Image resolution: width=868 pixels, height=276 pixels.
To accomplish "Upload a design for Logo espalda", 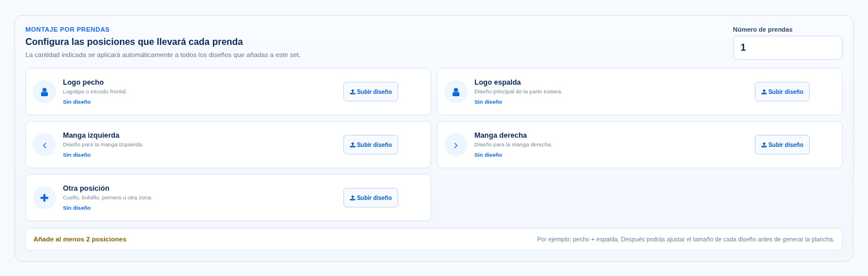I will point(782,92).
